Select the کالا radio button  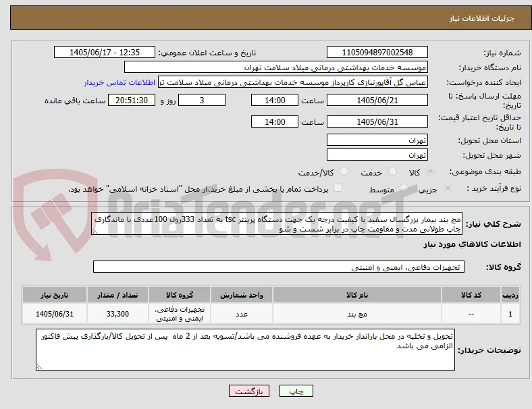click(x=430, y=171)
